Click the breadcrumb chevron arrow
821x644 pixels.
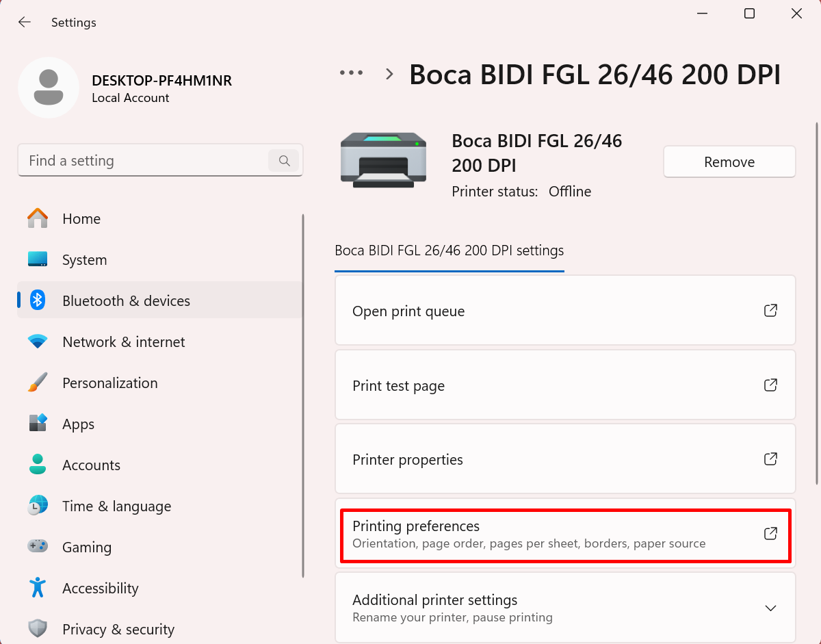pyautogui.click(x=390, y=74)
